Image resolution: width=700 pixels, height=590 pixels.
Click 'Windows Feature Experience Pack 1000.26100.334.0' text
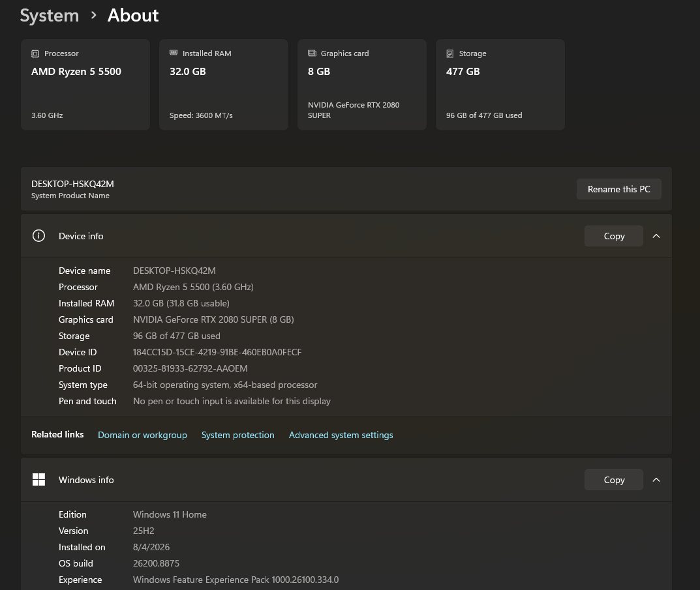236,580
